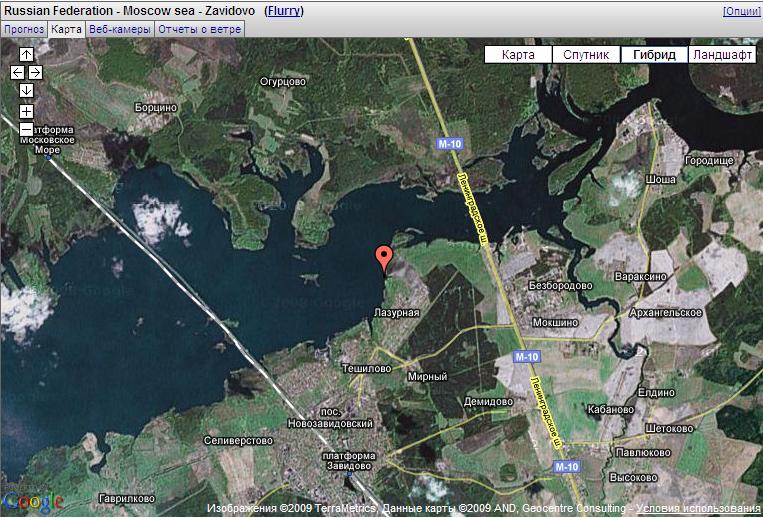
Task: Open the Веб-камеры tab
Action: pos(120,29)
